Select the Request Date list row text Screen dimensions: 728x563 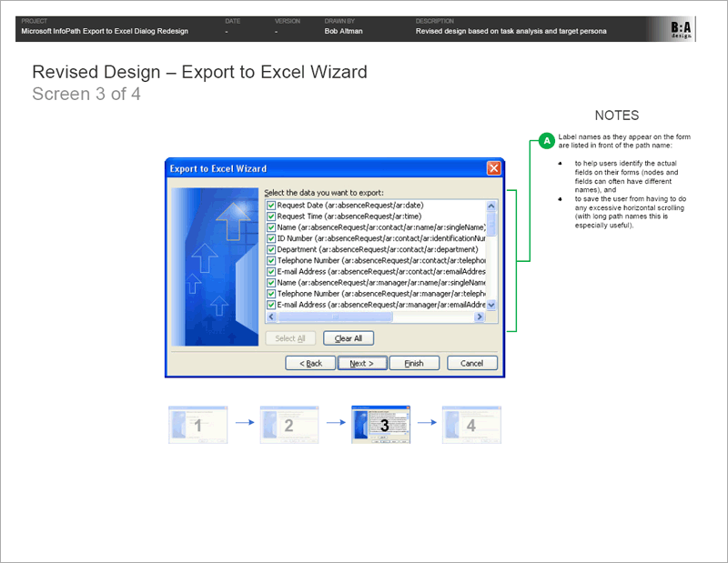(350, 206)
